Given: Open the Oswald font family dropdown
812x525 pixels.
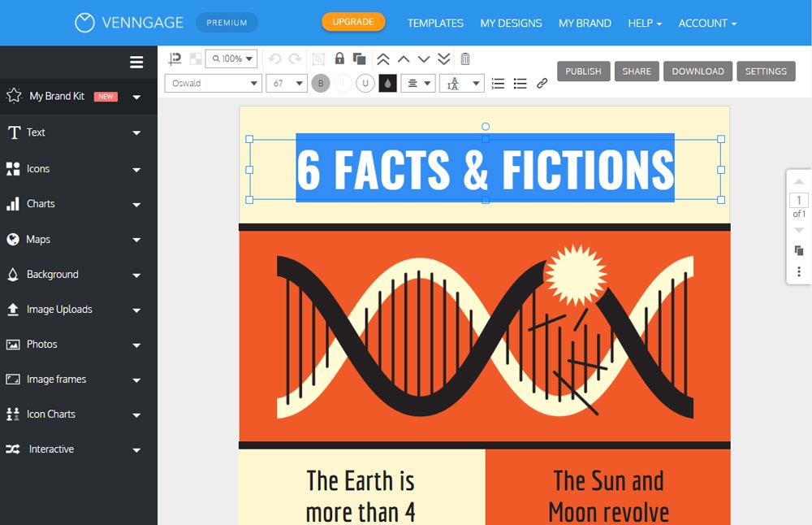Looking at the screenshot, I should pos(213,83).
